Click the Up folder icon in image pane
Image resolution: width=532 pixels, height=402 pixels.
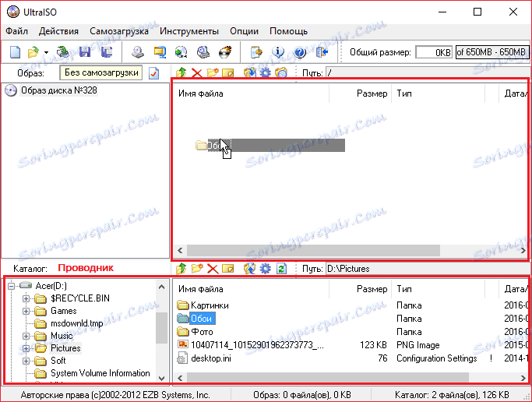click(181, 72)
